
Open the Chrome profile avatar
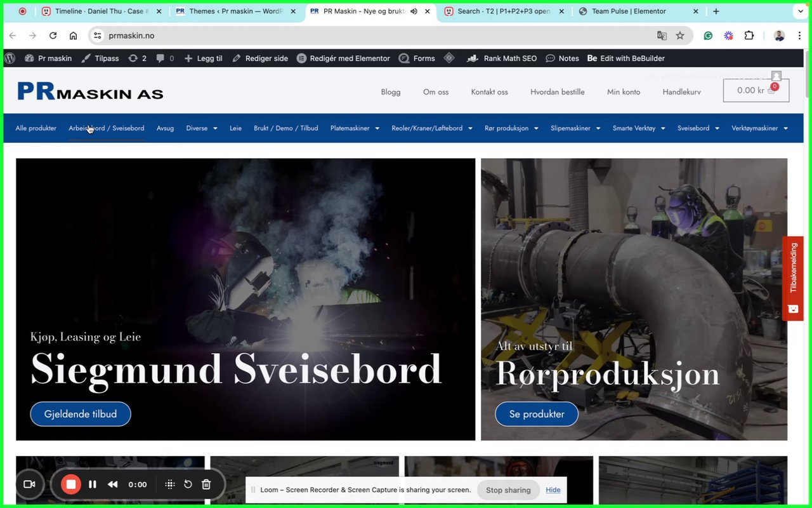[780, 36]
